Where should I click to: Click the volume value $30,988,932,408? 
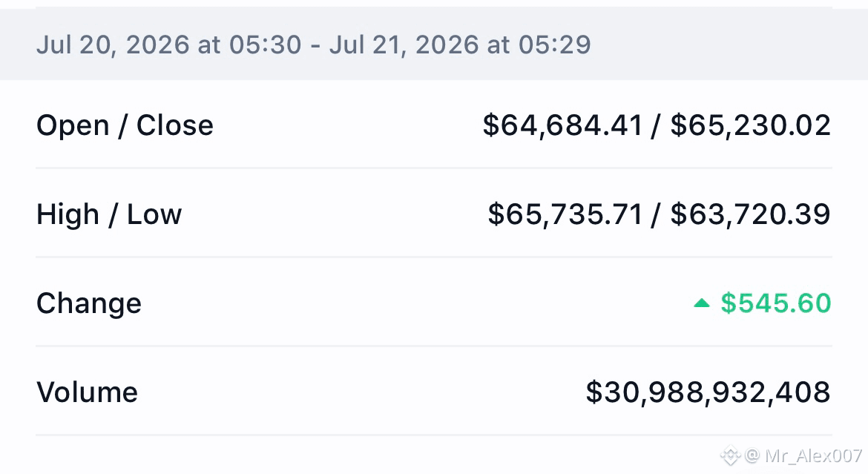click(x=708, y=392)
